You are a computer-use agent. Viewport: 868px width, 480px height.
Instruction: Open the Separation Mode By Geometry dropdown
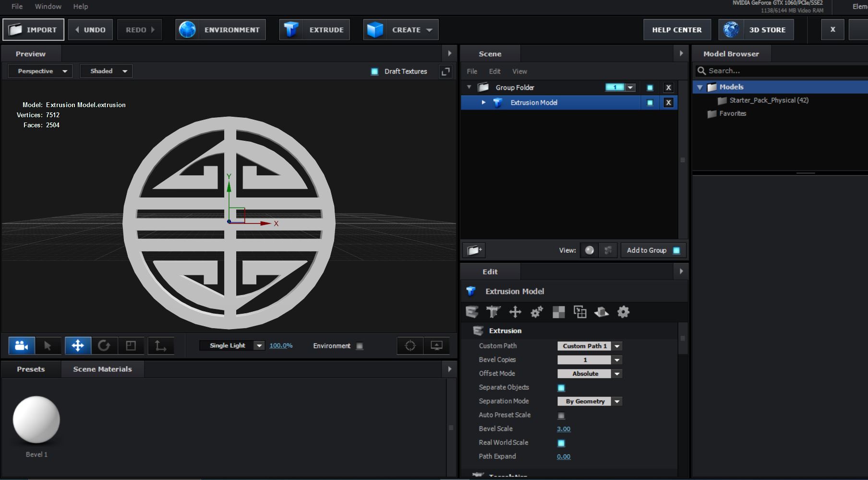click(589, 401)
